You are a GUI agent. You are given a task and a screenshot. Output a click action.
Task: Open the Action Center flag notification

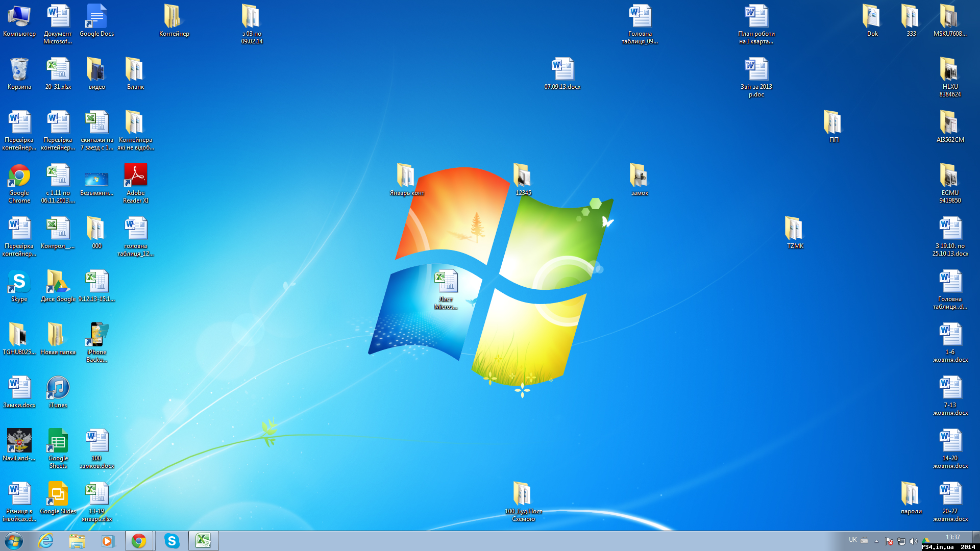coord(889,541)
